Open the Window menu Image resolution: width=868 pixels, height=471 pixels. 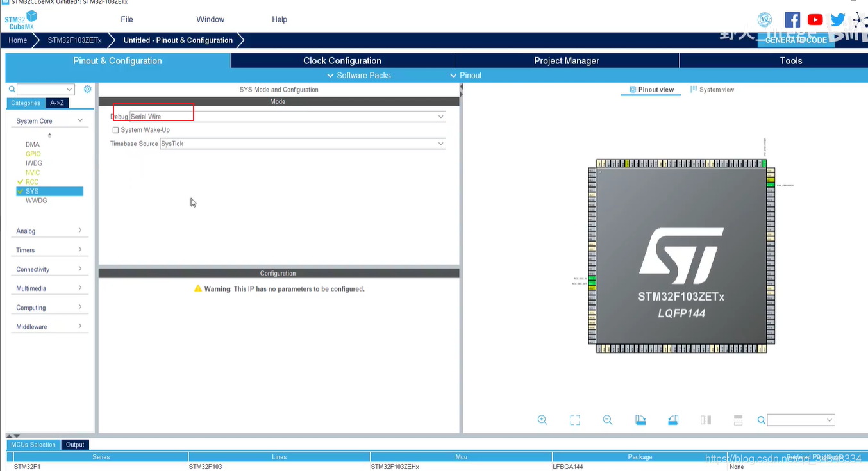pyautogui.click(x=210, y=19)
